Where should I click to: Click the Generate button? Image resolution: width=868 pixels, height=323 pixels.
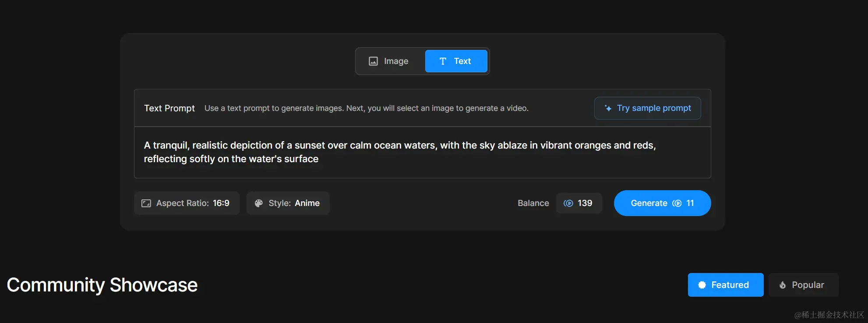click(662, 203)
